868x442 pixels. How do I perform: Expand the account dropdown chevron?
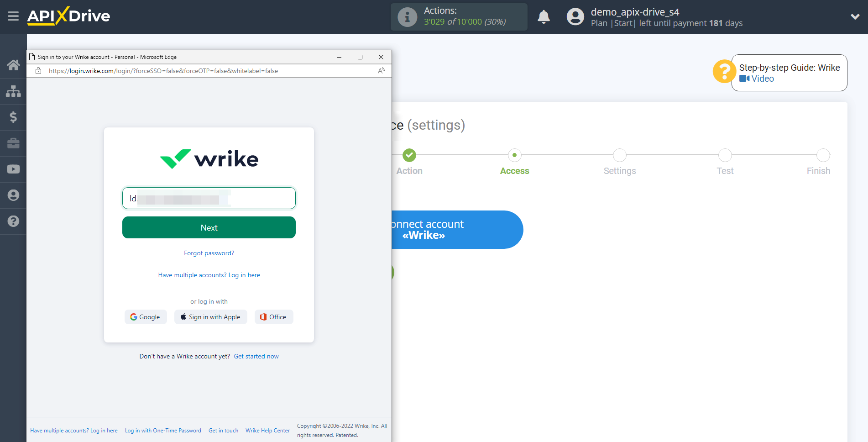(x=855, y=16)
